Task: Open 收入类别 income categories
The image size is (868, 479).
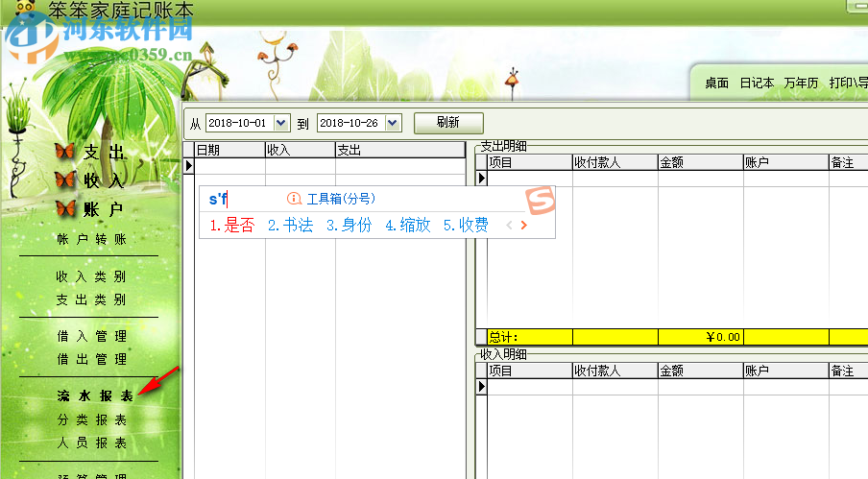Action: [x=91, y=276]
